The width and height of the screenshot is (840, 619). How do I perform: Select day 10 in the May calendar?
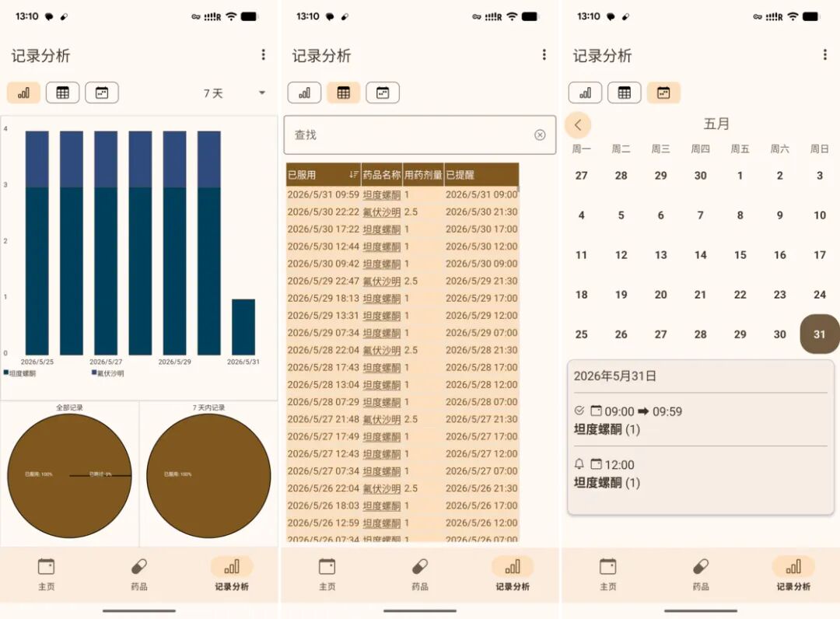[820, 215]
